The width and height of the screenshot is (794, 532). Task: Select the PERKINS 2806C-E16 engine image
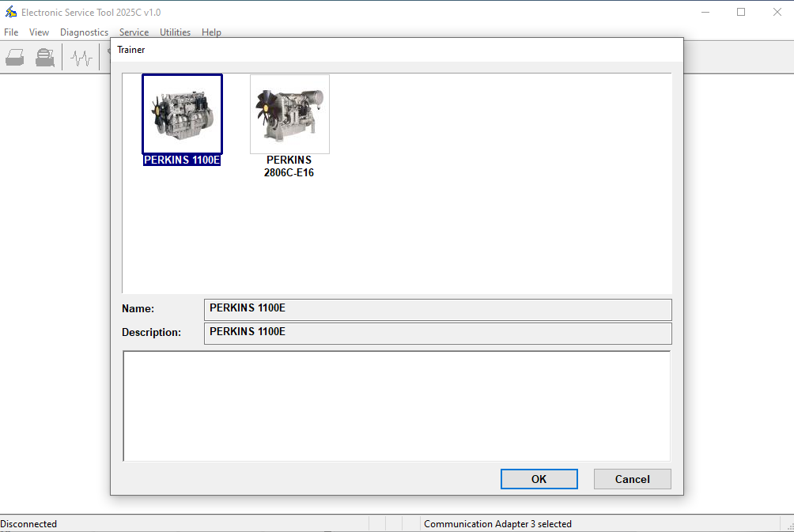(x=289, y=114)
